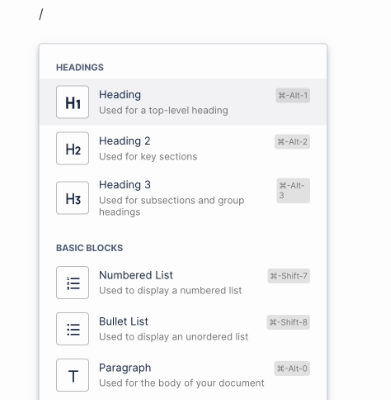Click the Numbered List icon
The image size is (391, 400).
72,282
